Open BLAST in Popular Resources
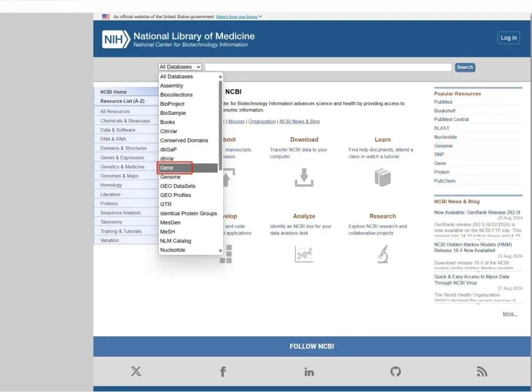The image size is (532, 392). point(442,128)
